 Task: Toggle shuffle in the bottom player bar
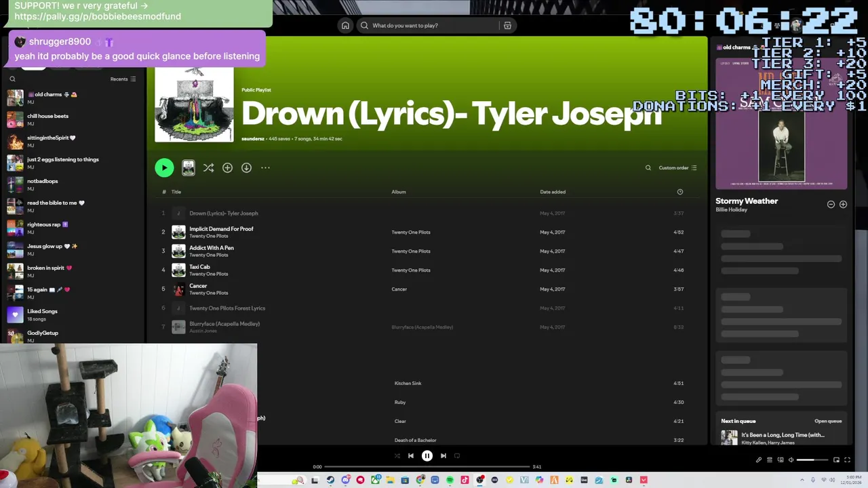[x=397, y=456]
